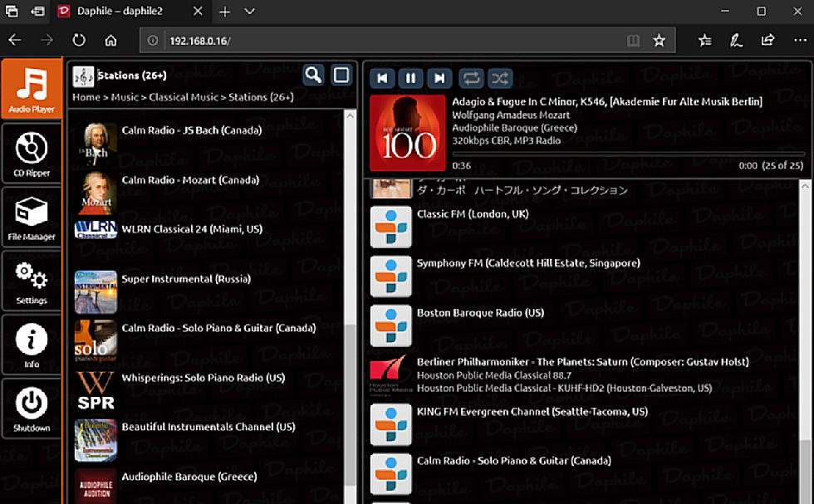This screenshot has width=814, height=504.
Task: Skip to the previous track
Action: point(382,78)
